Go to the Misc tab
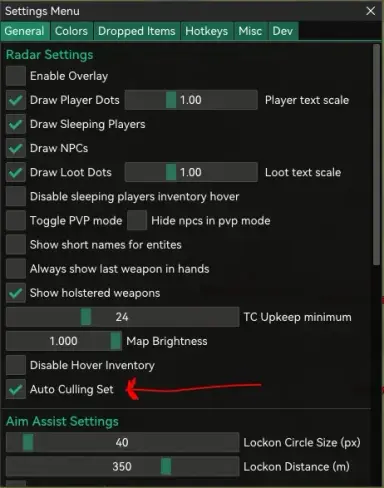384x488 pixels. pos(250,31)
